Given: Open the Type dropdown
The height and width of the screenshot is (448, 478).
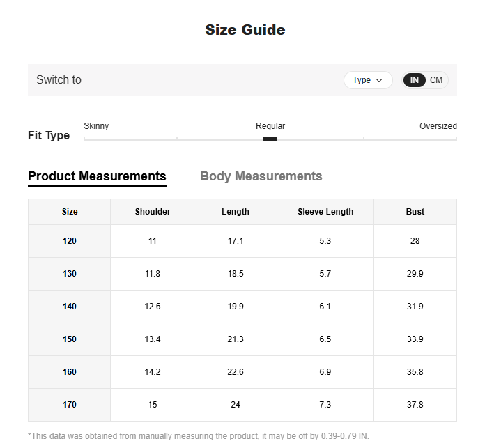Looking at the screenshot, I should [x=368, y=80].
